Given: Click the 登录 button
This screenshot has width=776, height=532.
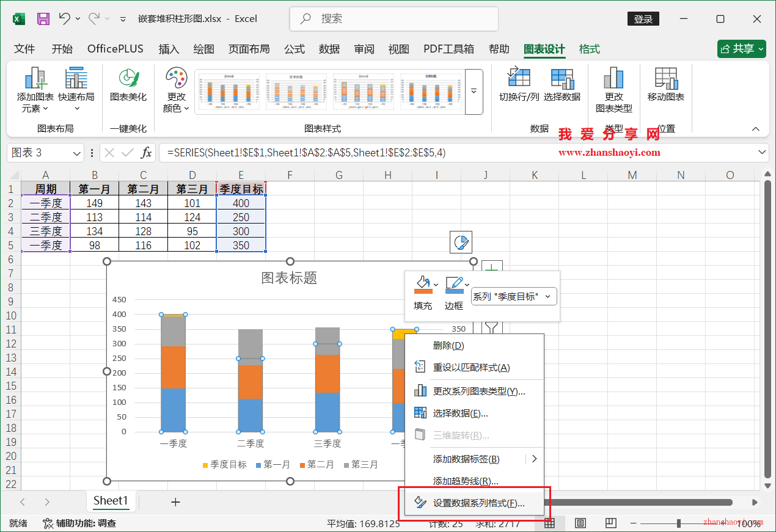Looking at the screenshot, I should (643, 18).
